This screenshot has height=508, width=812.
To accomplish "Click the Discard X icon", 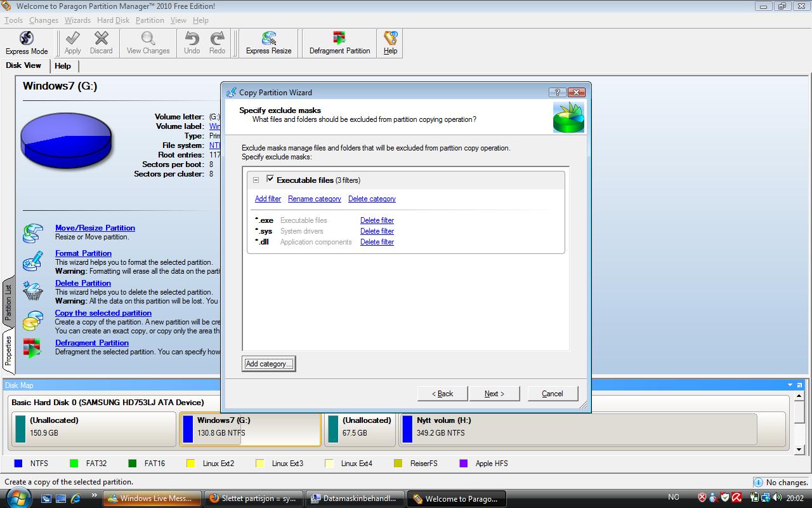I will [101, 38].
